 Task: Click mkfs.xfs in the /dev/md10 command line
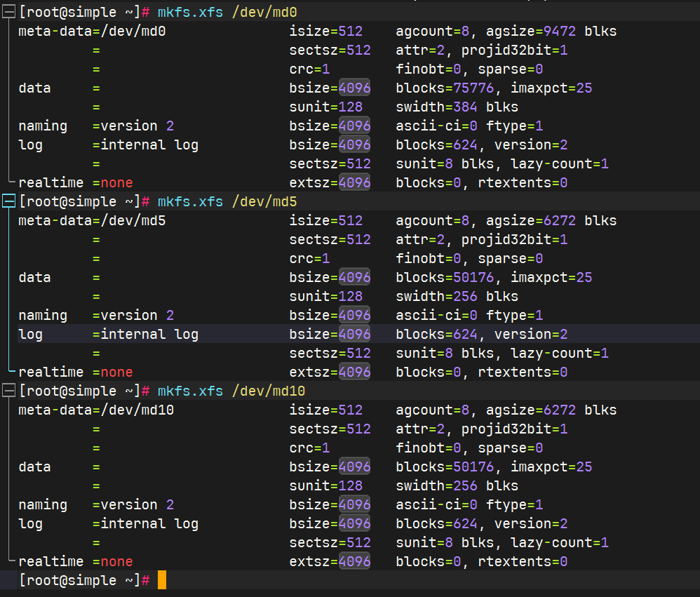[190, 391]
